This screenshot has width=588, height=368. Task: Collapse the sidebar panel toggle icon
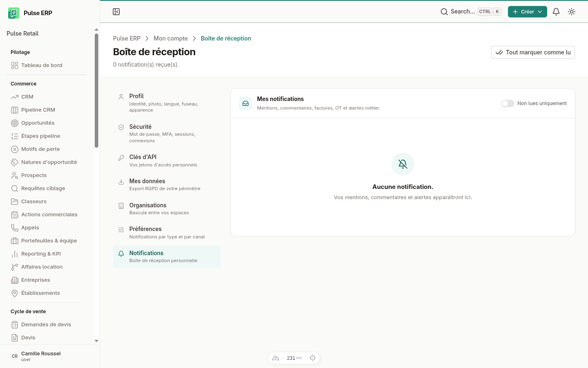click(116, 12)
